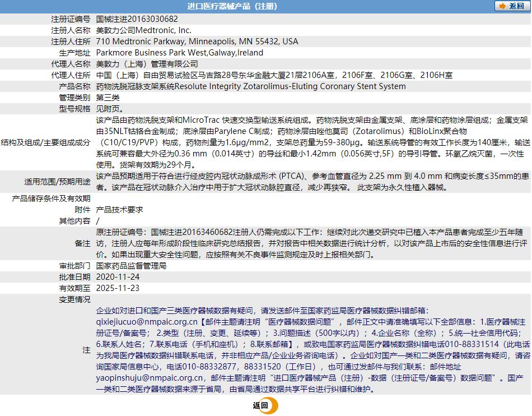Click the 备注 field label
The image size is (532, 416).
[82, 243]
